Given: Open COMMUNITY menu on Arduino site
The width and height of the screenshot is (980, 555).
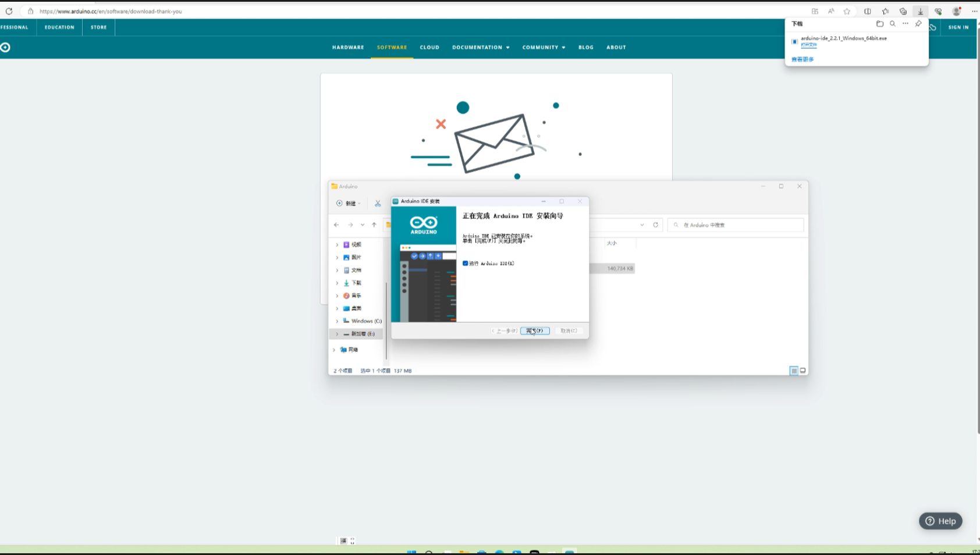Looking at the screenshot, I should click(x=544, y=48).
